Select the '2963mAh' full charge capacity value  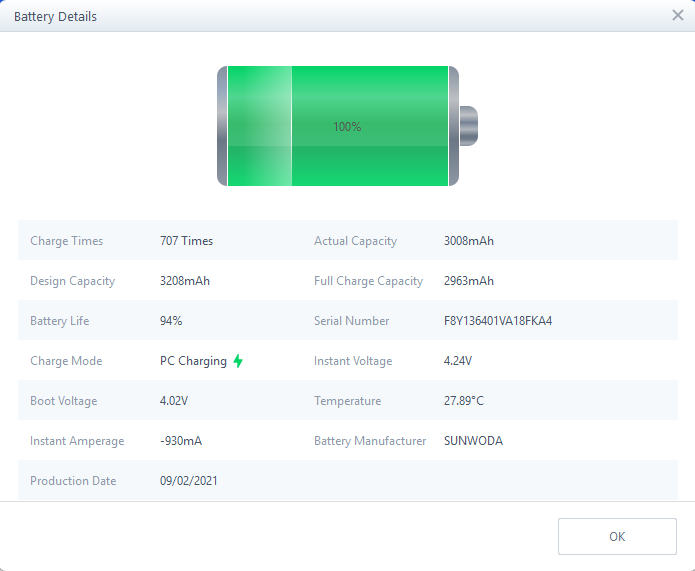click(469, 281)
